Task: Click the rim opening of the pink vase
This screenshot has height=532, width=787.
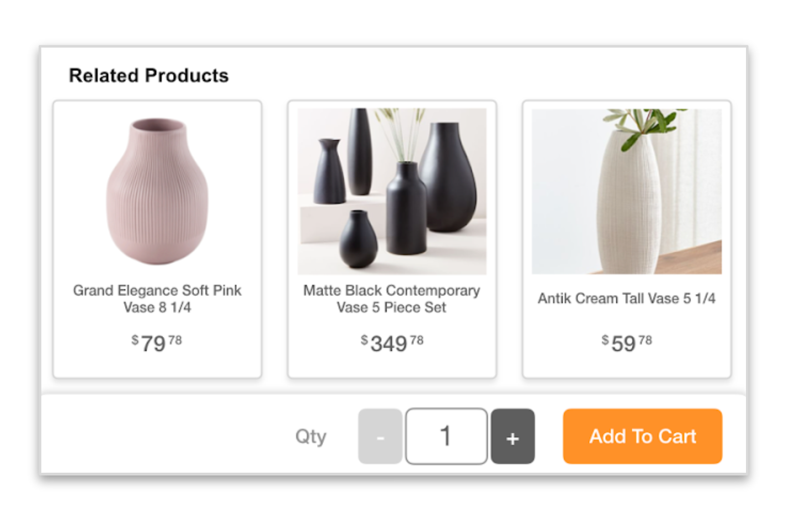Action: [x=158, y=125]
